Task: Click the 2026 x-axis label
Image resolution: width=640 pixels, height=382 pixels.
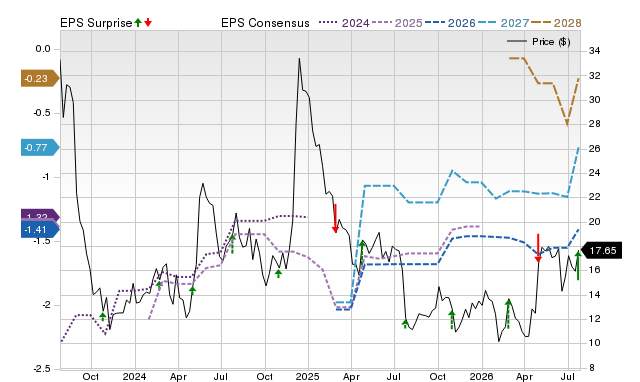Action: (482, 376)
